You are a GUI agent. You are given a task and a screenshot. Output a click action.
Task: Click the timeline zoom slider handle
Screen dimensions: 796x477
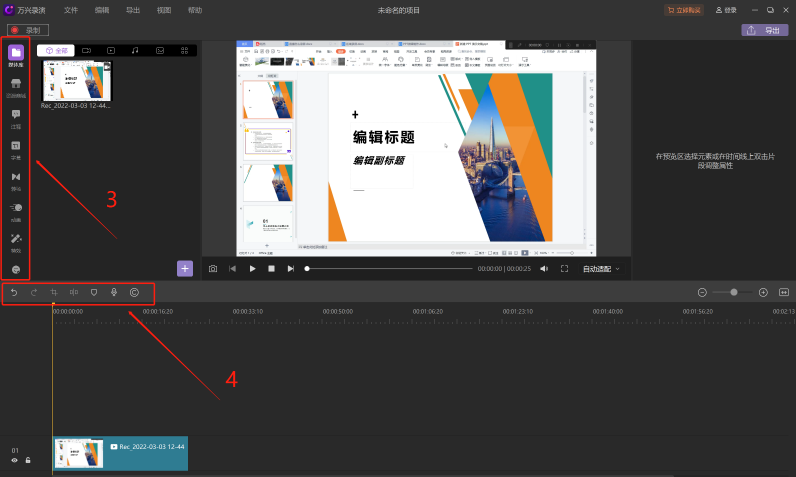(734, 292)
